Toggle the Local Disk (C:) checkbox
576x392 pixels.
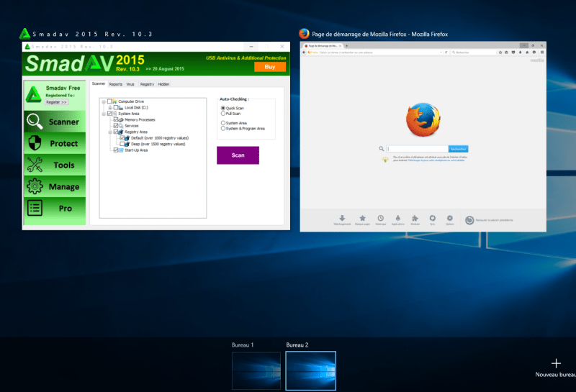[116, 108]
